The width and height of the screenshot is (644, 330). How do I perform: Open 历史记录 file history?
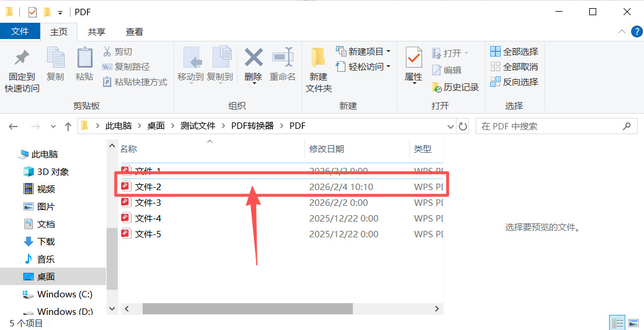pyautogui.click(x=455, y=87)
